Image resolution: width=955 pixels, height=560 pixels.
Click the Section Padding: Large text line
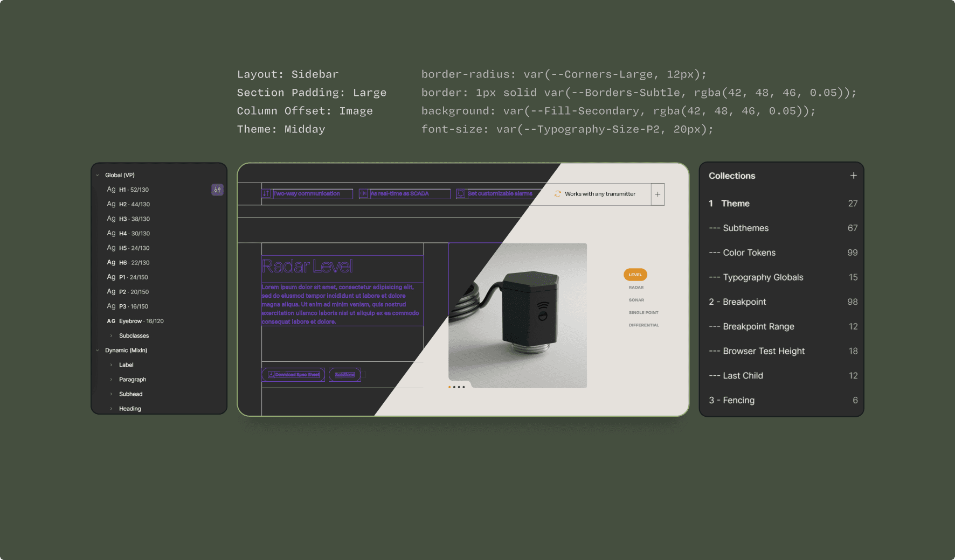pos(312,93)
